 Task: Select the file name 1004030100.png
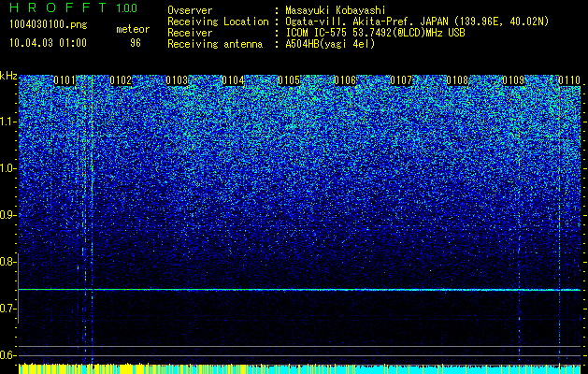[x=49, y=25]
